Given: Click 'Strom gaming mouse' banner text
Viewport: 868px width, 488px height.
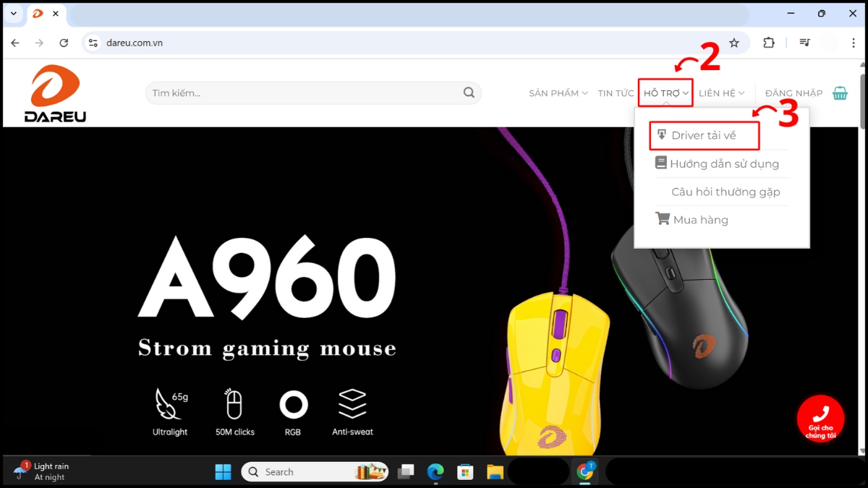Looking at the screenshot, I should tap(267, 348).
